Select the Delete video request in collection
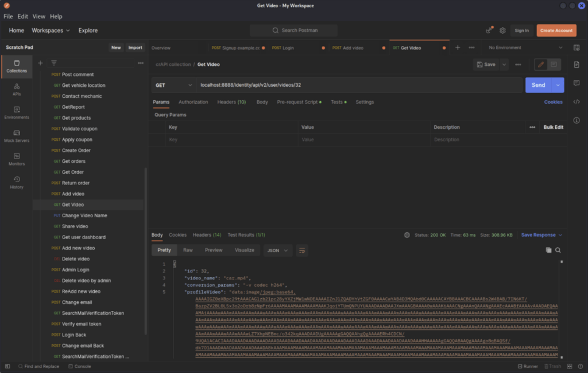The height and width of the screenshot is (373, 588). tap(75, 259)
